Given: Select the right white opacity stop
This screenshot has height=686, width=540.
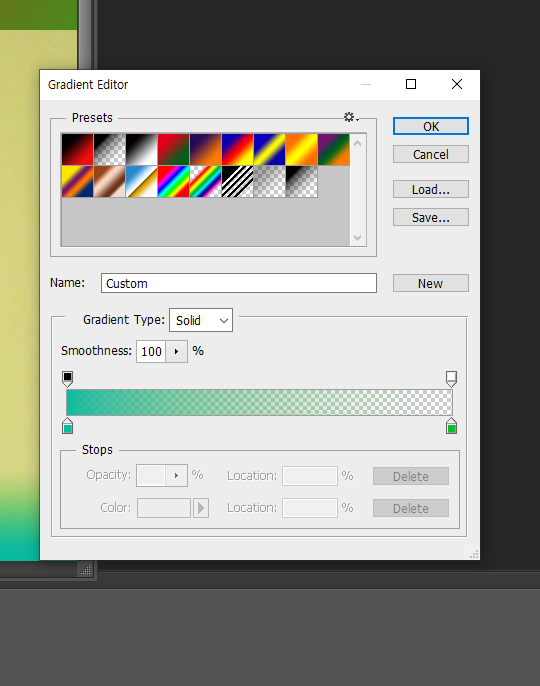Looking at the screenshot, I should coord(451,378).
